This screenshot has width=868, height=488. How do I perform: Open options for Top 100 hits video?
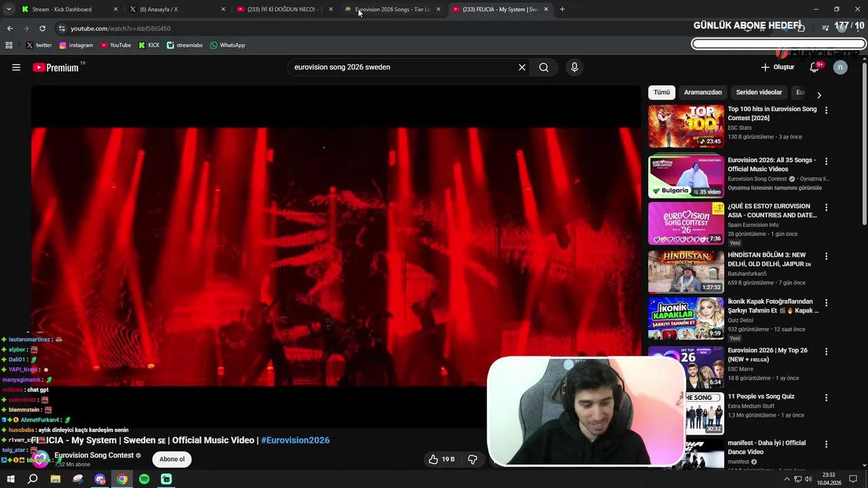click(x=826, y=110)
